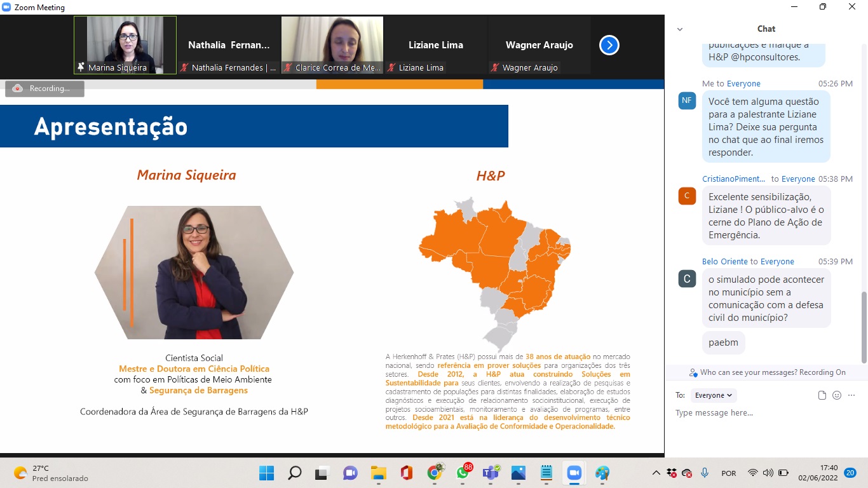The width and height of the screenshot is (868, 488).
Task: Open the 'Everyone' recipient dropdown
Action: coord(714,395)
